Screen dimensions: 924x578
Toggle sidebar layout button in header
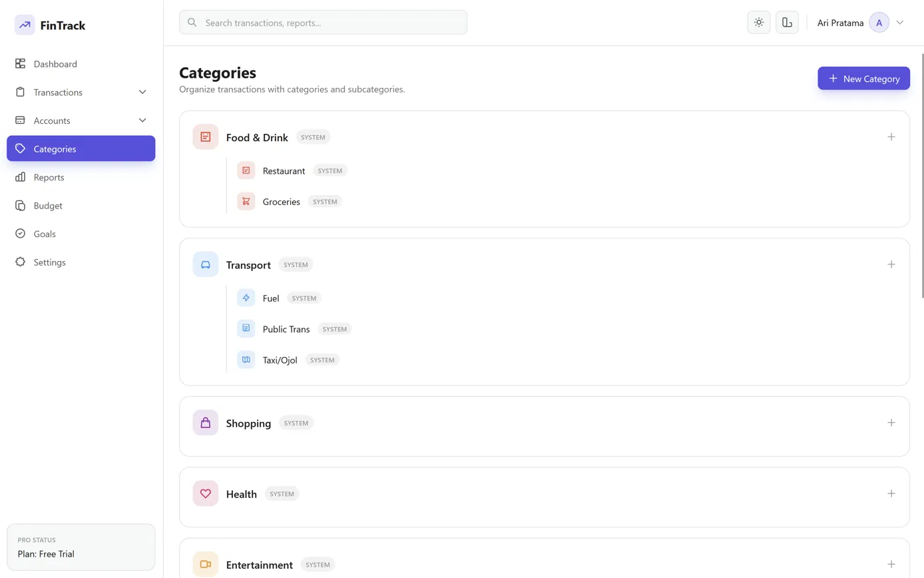788,23
